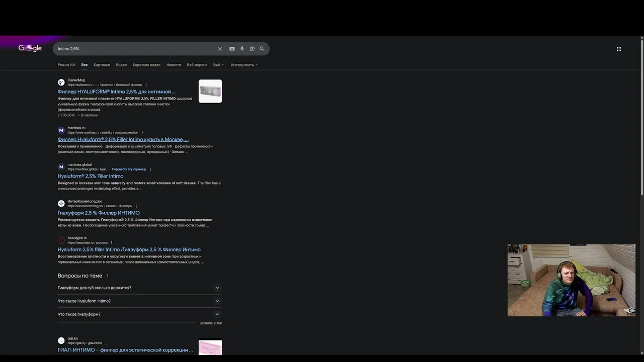This screenshot has width=644, height=362.
Task: Expand 'Что такое Hyaluform Intimo?' question
Action: point(140,301)
